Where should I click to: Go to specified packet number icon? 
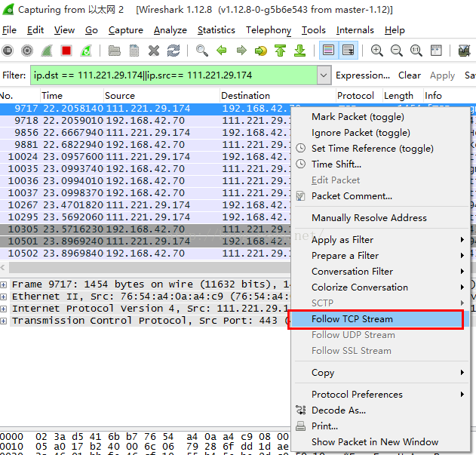point(261,51)
